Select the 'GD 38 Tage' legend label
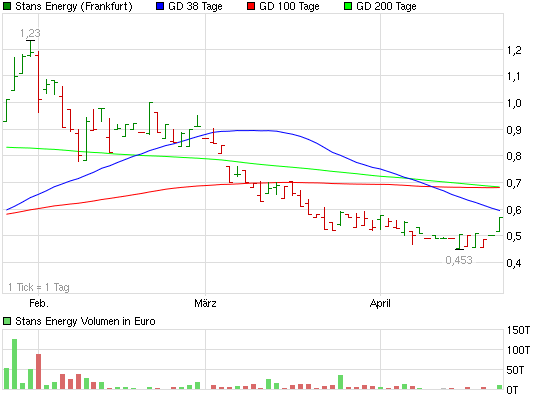Screen dimensions: 545x398 coord(195,6)
